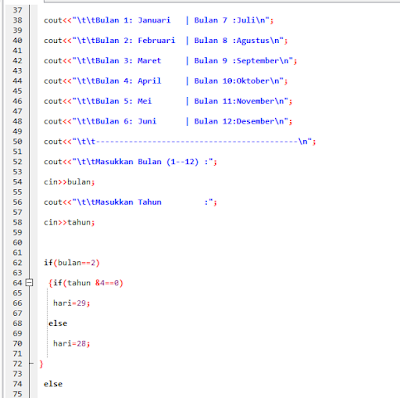Click the 'Bulan 9 :September' text
The height and width of the screenshot is (398, 400).
(237, 61)
